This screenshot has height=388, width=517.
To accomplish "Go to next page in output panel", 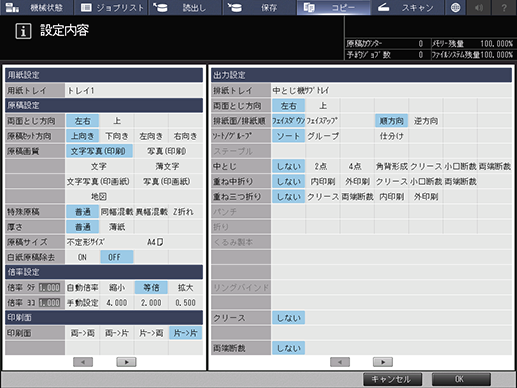I will [x=383, y=362].
